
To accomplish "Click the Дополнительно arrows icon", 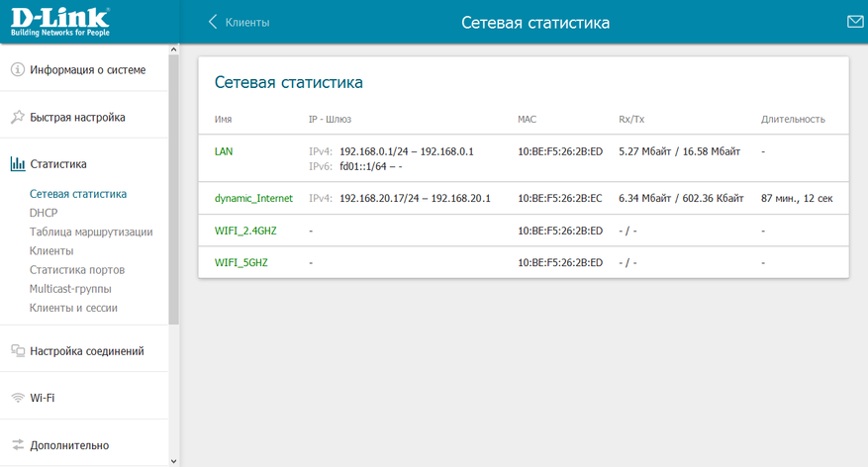I will pyautogui.click(x=18, y=445).
